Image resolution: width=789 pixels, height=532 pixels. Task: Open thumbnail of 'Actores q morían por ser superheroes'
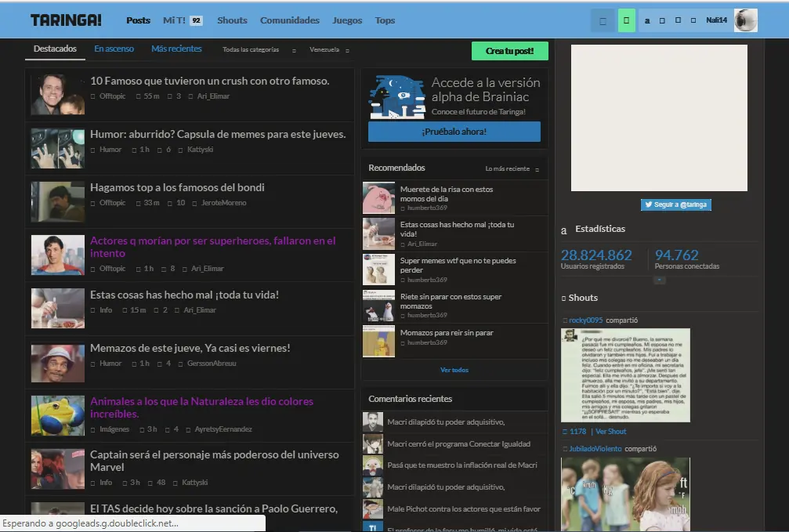pos(58,255)
